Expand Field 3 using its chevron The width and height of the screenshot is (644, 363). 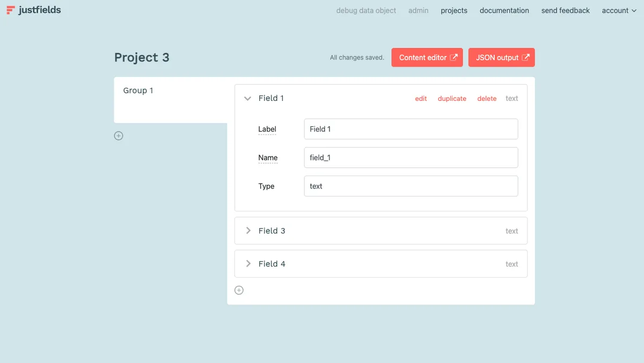(248, 230)
